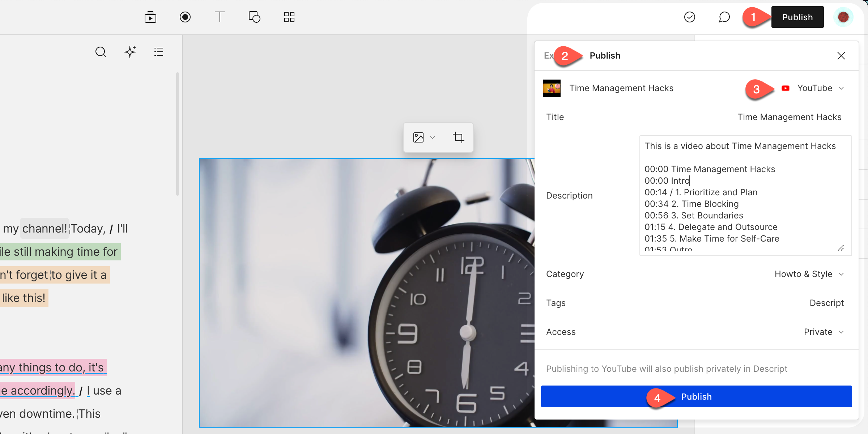Click the Record button icon

185,17
